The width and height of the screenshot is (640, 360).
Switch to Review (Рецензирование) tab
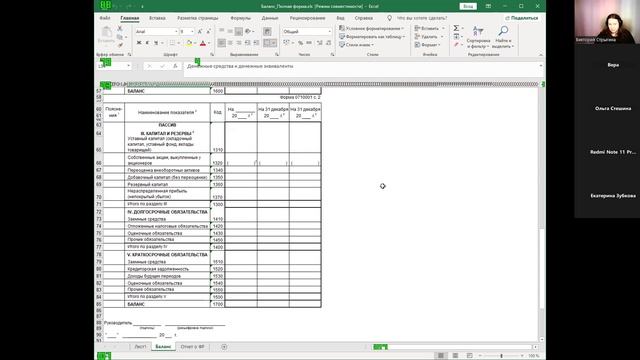[x=307, y=18]
